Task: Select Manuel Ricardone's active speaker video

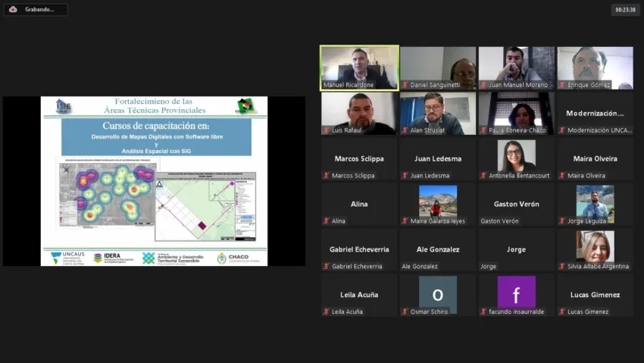Action: point(359,67)
